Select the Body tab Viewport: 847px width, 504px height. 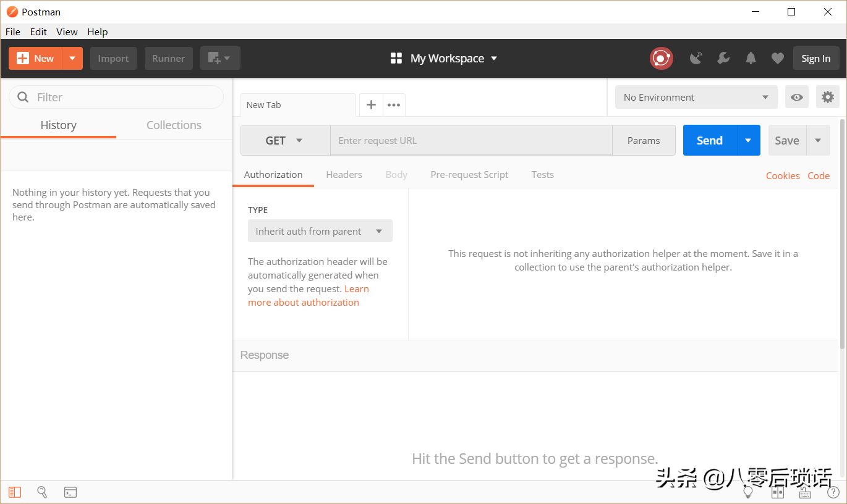pyautogui.click(x=396, y=175)
